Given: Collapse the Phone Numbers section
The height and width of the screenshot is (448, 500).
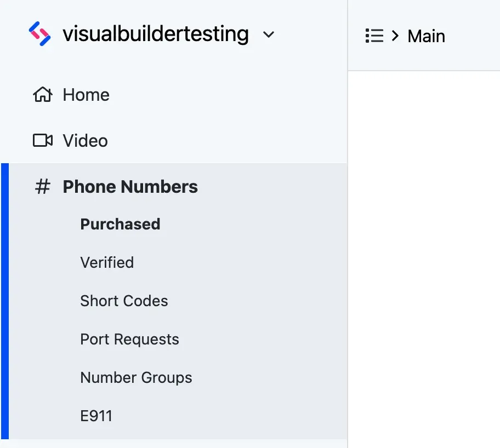Looking at the screenshot, I should point(130,187).
